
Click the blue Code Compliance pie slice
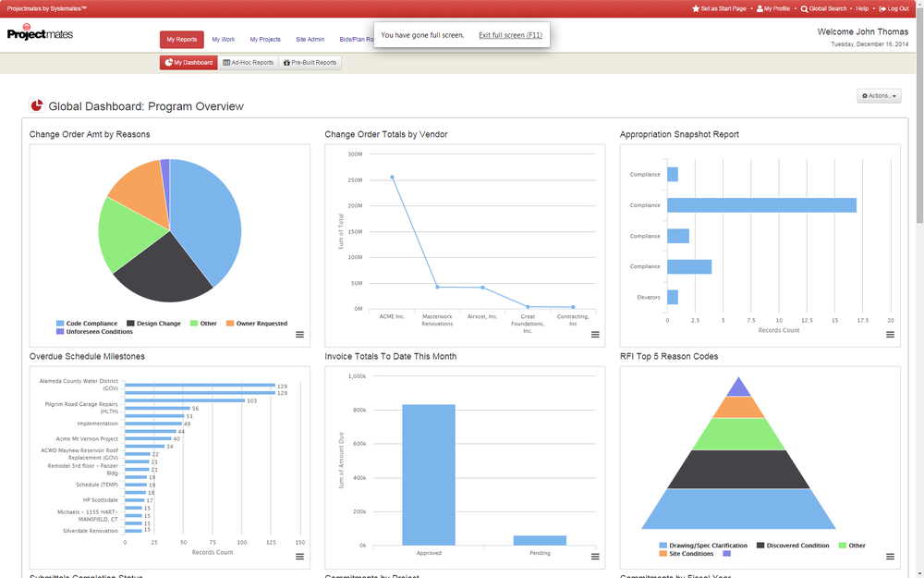(206, 218)
